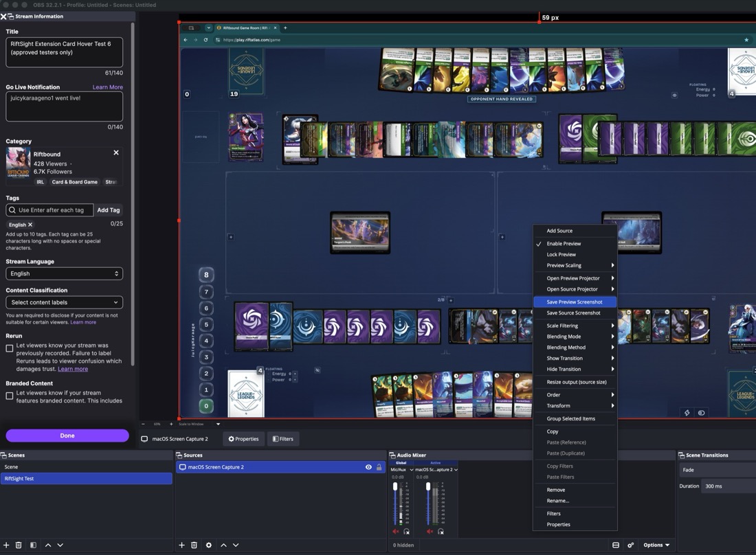Viewport: 756px width, 555px height.
Task: Zoom out preview with minus icon
Action: pyautogui.click(x=143, y=424)
